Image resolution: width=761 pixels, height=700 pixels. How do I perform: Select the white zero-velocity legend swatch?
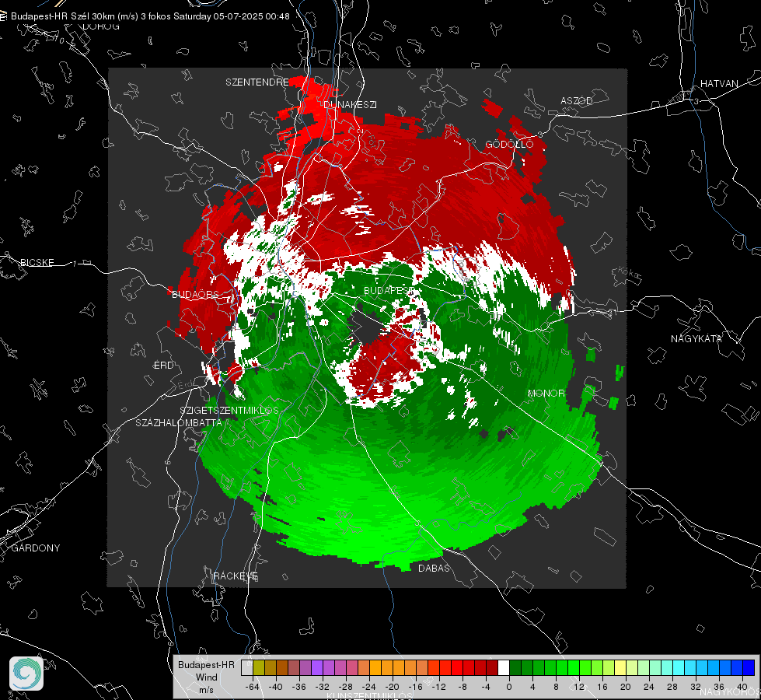pyautogui.click(x=504, y=668)
